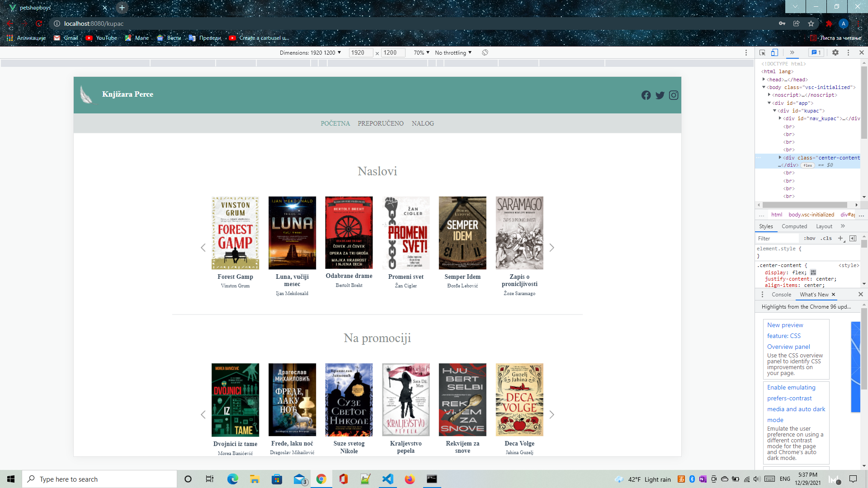The width and height of the screenshot is (868, 488).
Task: Open a new browser tab
Action: coord(122,8)
